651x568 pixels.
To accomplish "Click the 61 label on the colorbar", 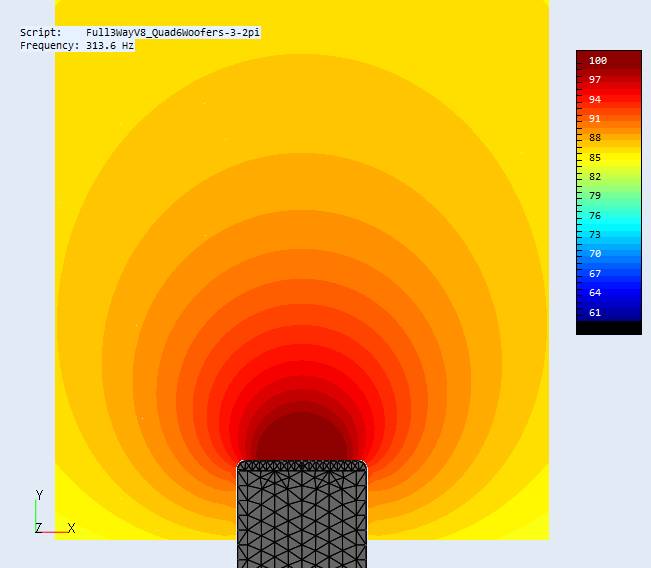I will tap(595, 312).
